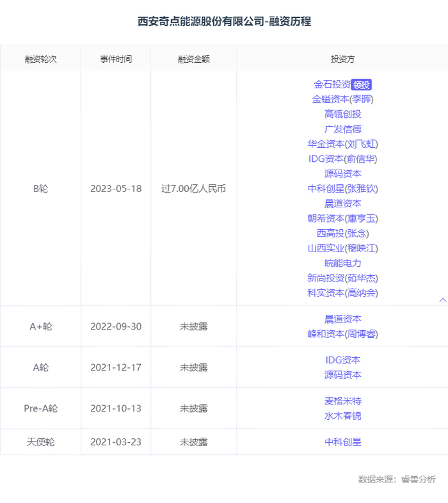Open 西高投(张念) link
448x503 pixels.
click(343, 233)
